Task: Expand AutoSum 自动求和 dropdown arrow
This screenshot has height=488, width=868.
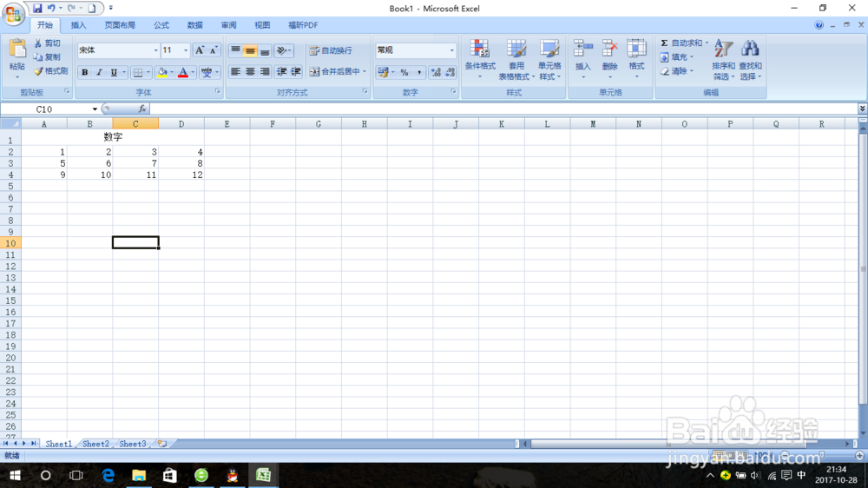Action: 707,43
